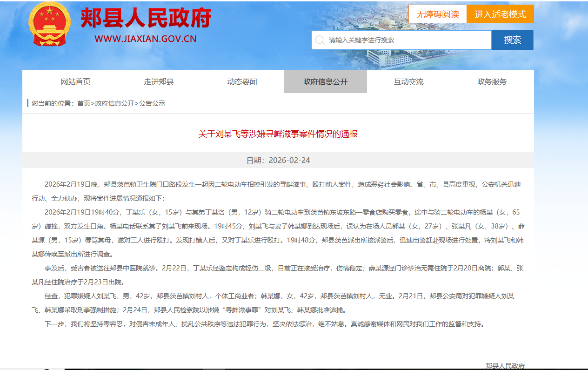Open 走进郏县 nav tab
Viewport: 588px width, 370px height.
tap(159, 82)
